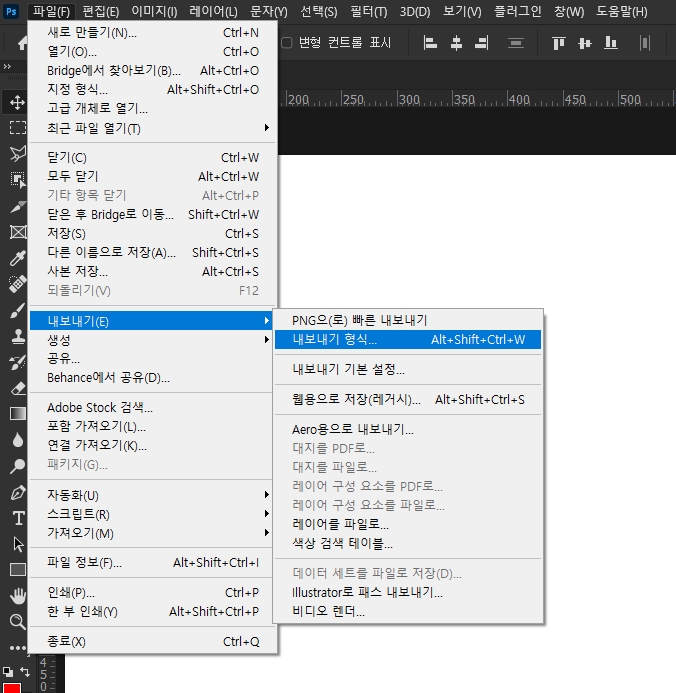Select the Polygonal Lasso tool
676x693 pixels.
(x=17, y=153)
